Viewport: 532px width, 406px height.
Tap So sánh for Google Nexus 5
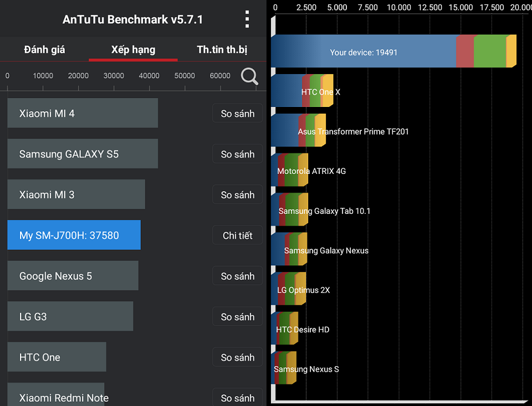(x=238, y=276)
